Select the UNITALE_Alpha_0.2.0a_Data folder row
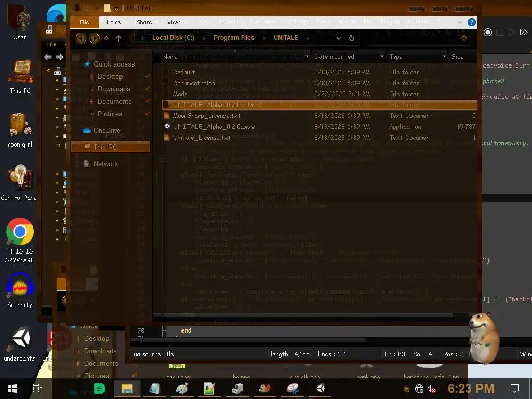Viewport: 532px width, 399px height. [x=320, y=105]
